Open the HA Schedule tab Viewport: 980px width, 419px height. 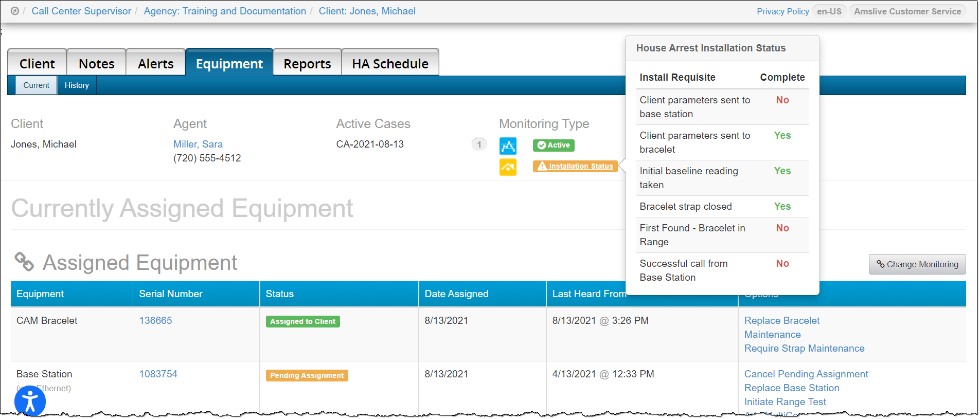coord(390,64)
